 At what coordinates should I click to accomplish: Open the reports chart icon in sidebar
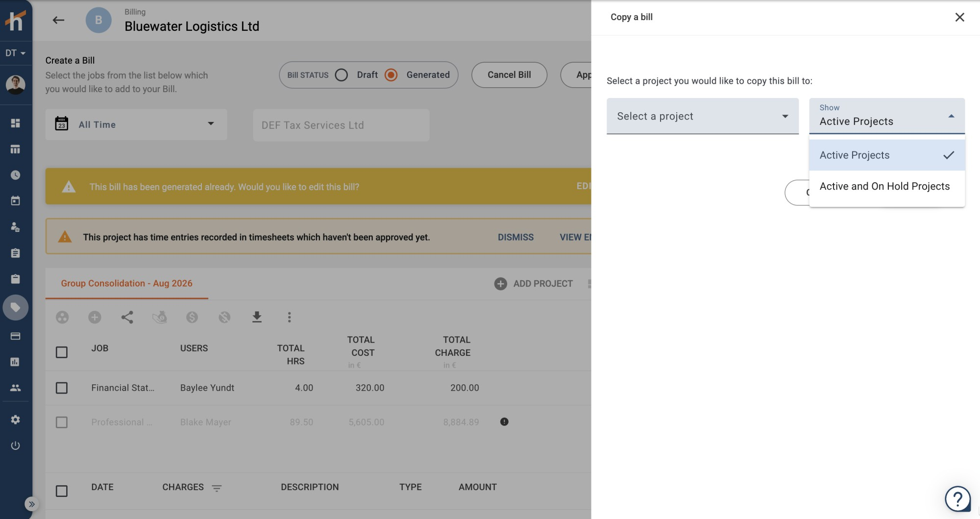pos(15,362)
